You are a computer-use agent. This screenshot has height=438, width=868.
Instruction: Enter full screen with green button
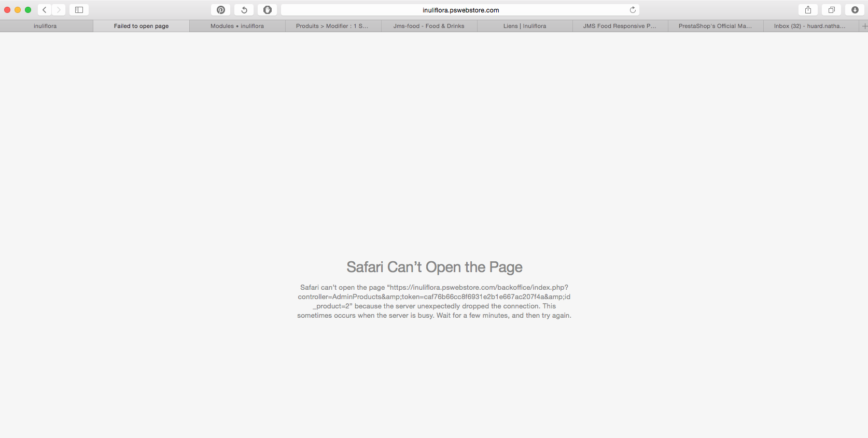(28, 10)
